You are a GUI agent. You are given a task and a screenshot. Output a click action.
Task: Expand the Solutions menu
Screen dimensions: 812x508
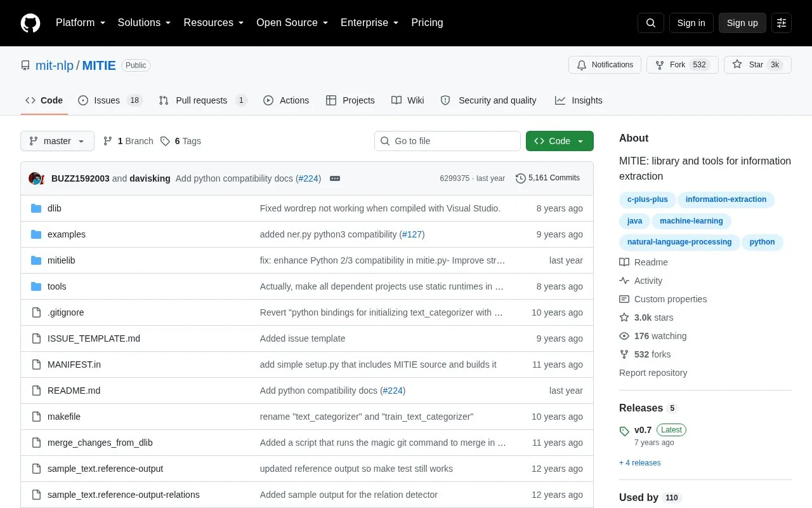coord(145,23)
